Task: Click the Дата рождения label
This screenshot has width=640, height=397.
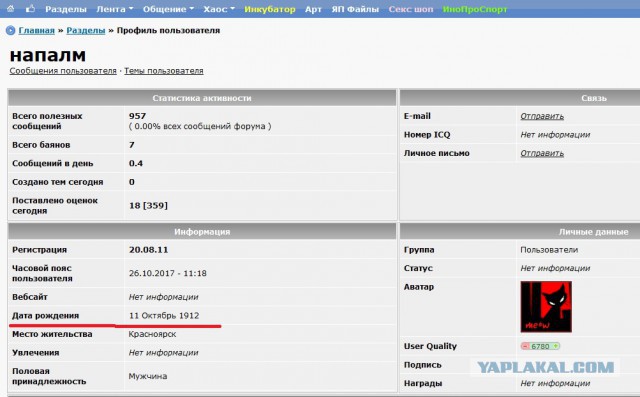Action: tap(46, 315)
